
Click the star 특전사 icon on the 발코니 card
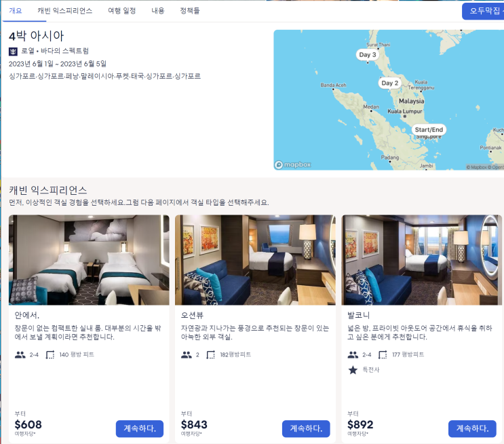click(x=353, y=370)
